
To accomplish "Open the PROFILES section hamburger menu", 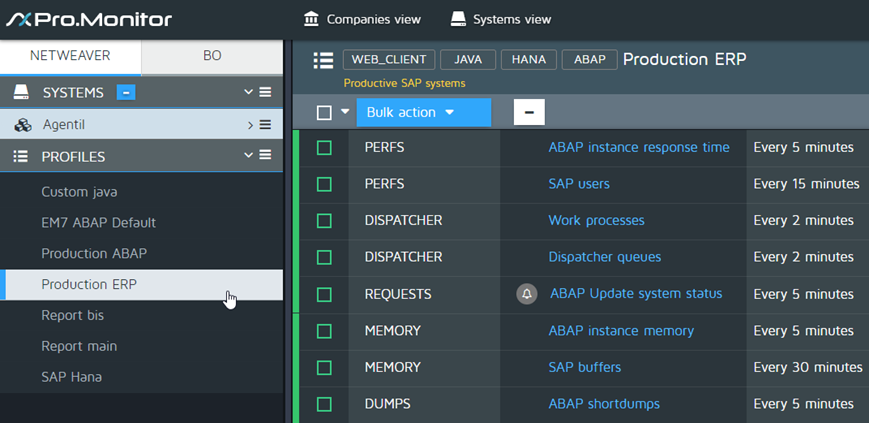I will pyautogui.click(x=265, y=155).
